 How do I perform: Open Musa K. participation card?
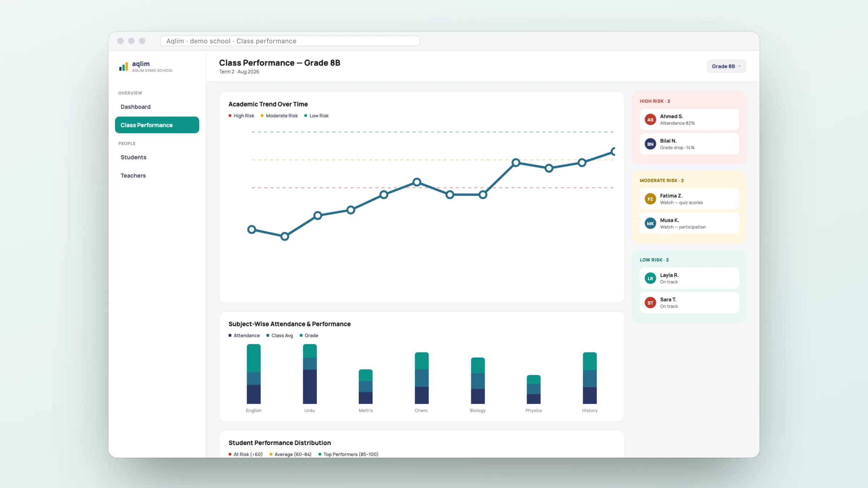coord(689,224)
